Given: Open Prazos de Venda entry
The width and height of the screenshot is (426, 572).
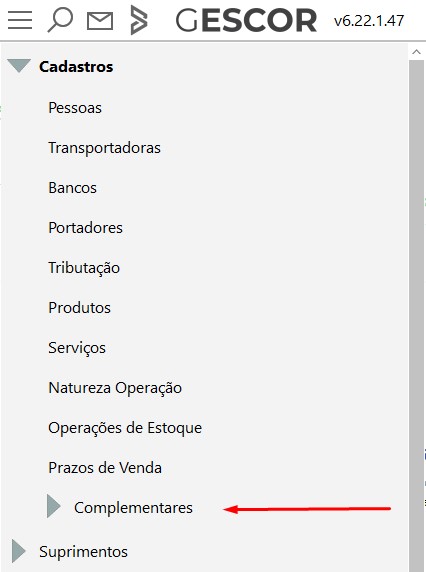Looking at the screenshot, I should pyautogui.click(x=105, y=468).
